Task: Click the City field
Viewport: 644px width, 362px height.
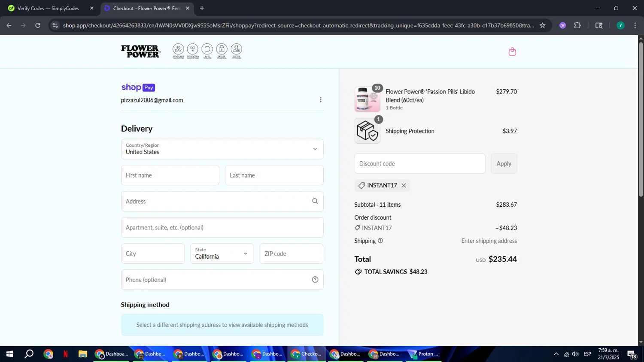Action: (x=153, y=253)
